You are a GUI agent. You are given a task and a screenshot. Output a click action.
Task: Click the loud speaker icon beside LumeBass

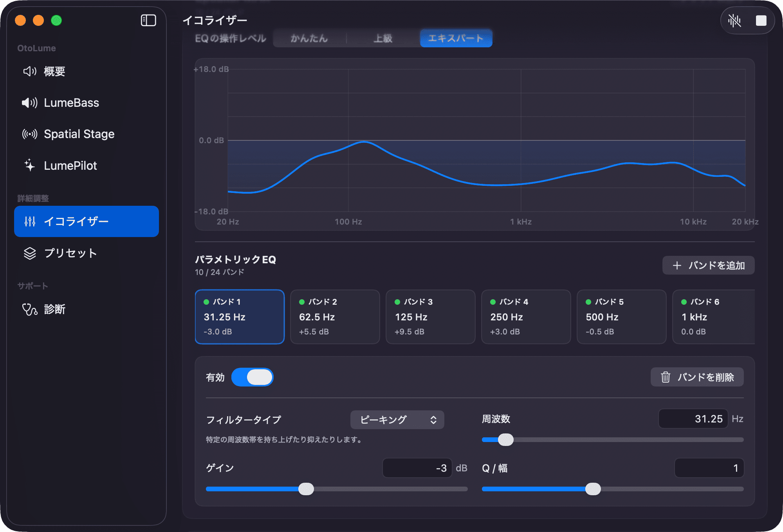(x=30, y=102)
